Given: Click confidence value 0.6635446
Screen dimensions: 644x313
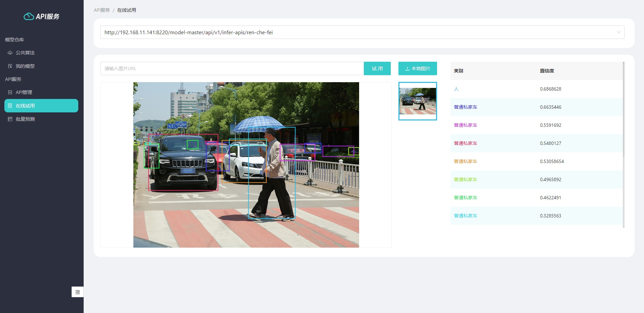Looking at the screenshot, I should (551, 107).
